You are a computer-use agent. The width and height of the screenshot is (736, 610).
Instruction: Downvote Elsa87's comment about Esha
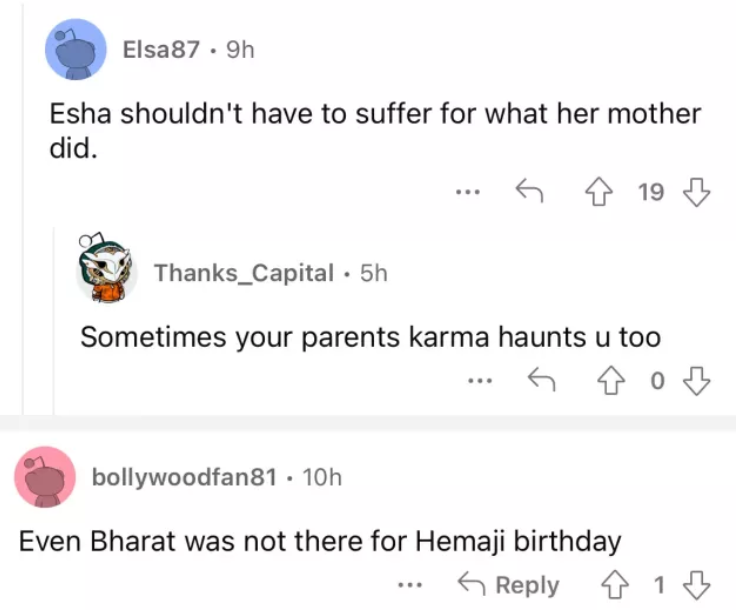pos(697,191)
